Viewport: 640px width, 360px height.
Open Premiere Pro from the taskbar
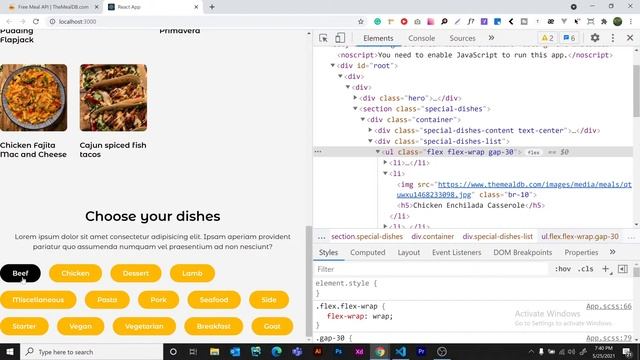click(421, 351)
